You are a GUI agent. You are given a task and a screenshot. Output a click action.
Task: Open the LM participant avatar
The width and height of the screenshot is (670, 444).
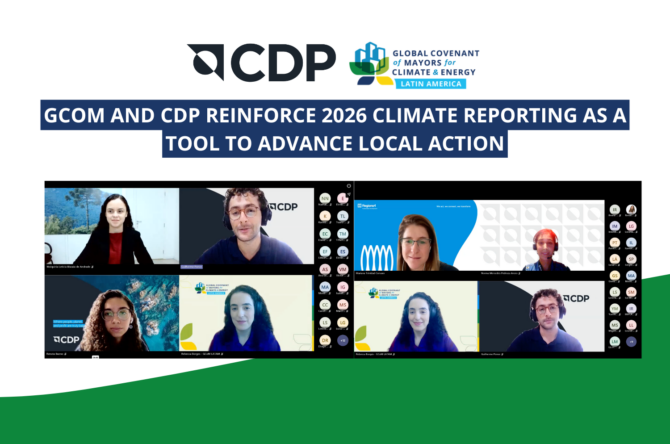click(614, 341)
